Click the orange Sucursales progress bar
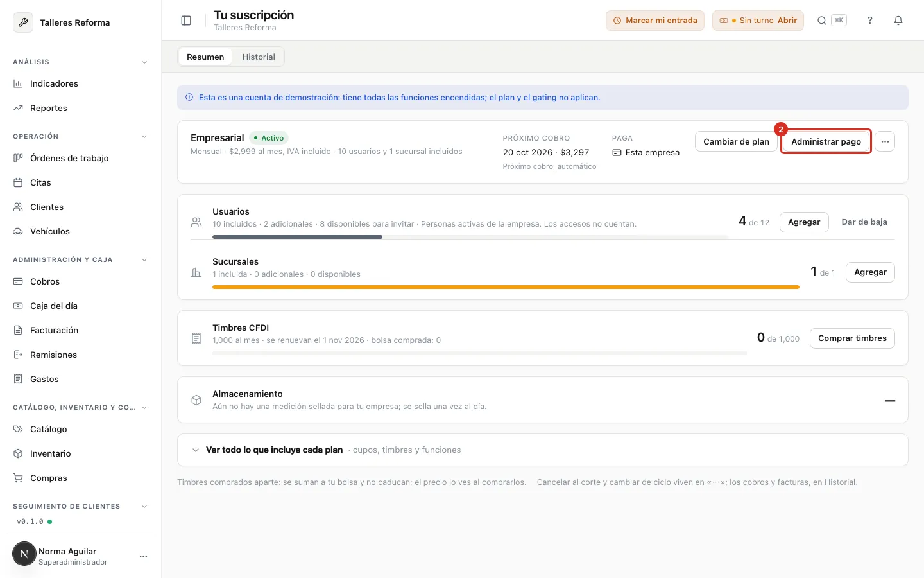Image resolution: width=924 pixels, height=578 pixels. [506, 287]
